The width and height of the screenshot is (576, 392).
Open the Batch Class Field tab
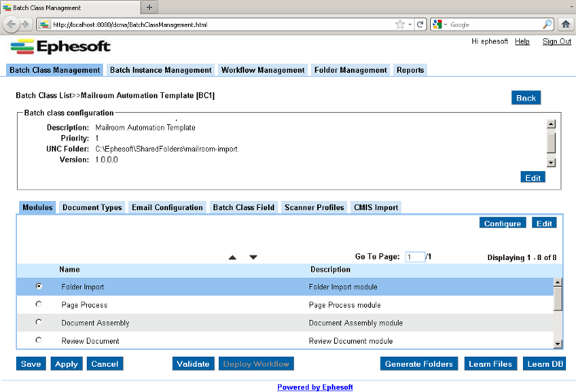[x=243, y=207]
